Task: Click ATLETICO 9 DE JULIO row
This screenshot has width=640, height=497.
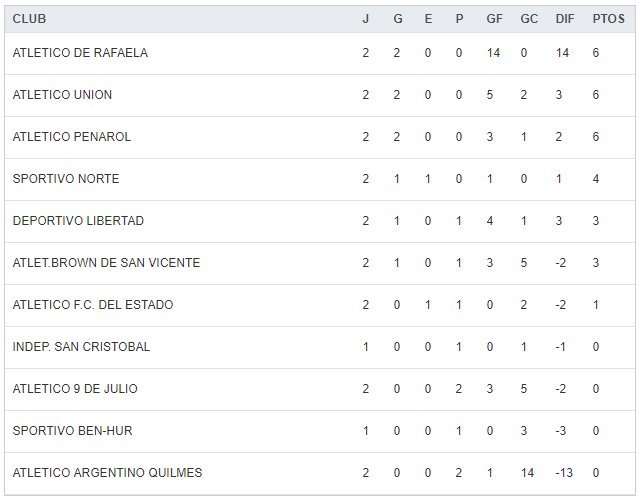Action: point(75,389)
